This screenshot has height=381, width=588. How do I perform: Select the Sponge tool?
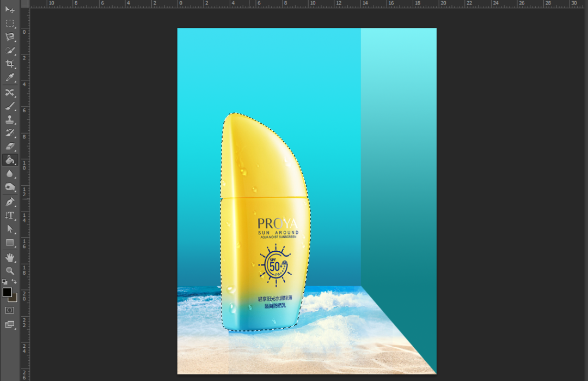pyautogui.click(x=10, y=187)
